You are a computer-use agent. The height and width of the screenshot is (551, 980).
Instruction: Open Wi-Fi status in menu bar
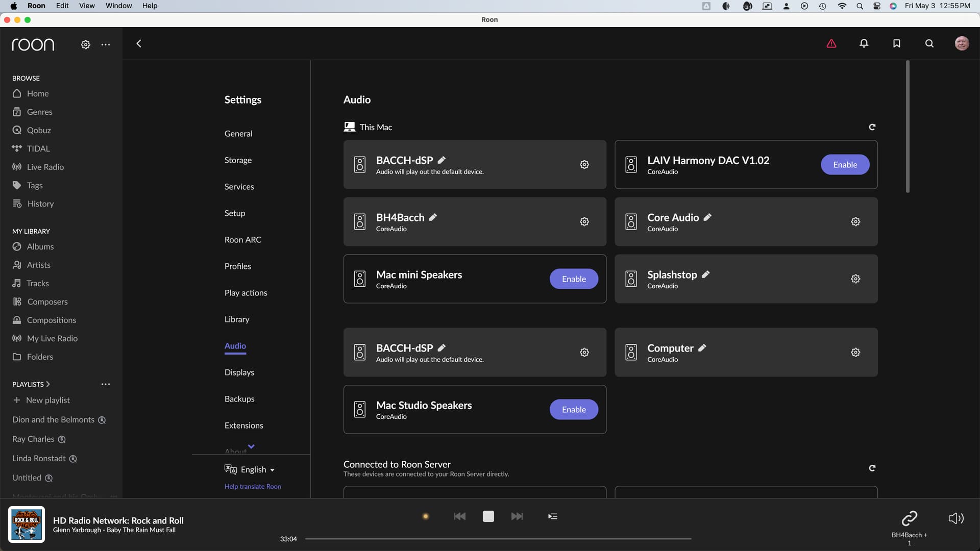(x=842, y=6)
